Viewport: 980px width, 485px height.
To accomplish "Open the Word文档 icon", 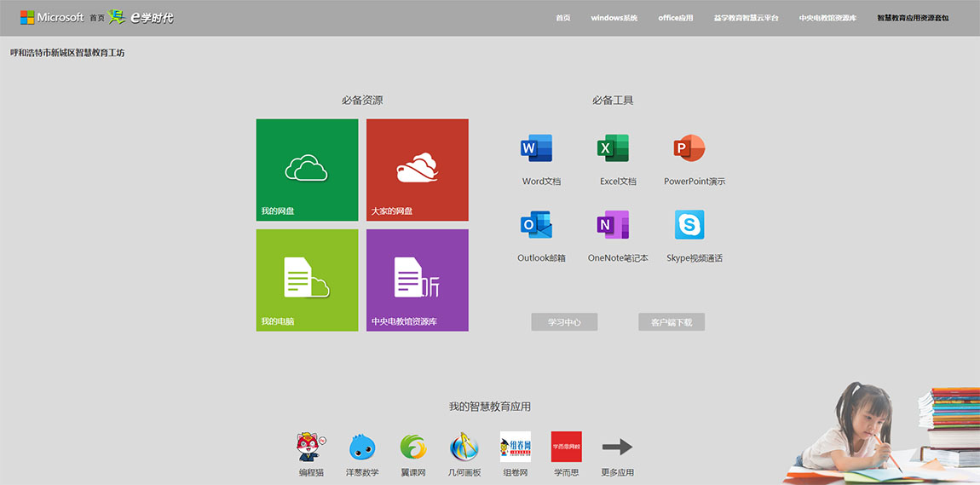I will (x=537, y=149).
